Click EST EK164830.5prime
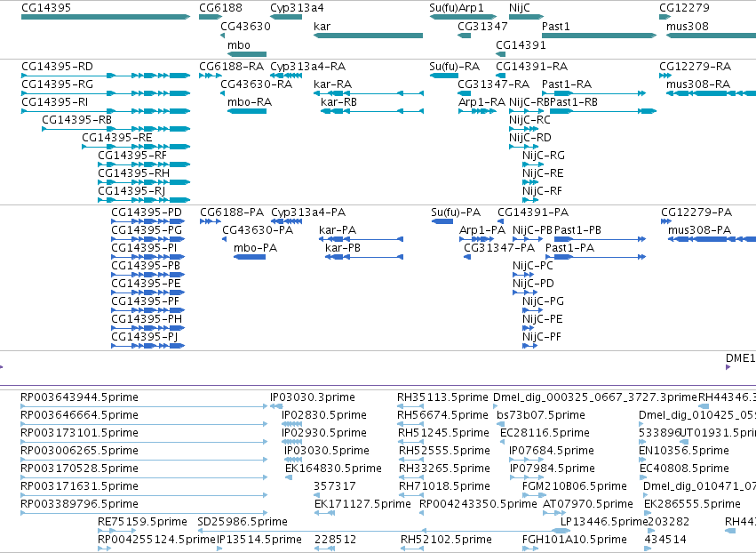 pos(334,468)
